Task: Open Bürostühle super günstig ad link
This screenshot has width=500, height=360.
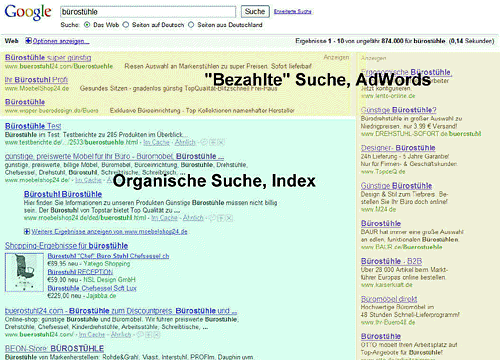Action: [x=48, y=58]
